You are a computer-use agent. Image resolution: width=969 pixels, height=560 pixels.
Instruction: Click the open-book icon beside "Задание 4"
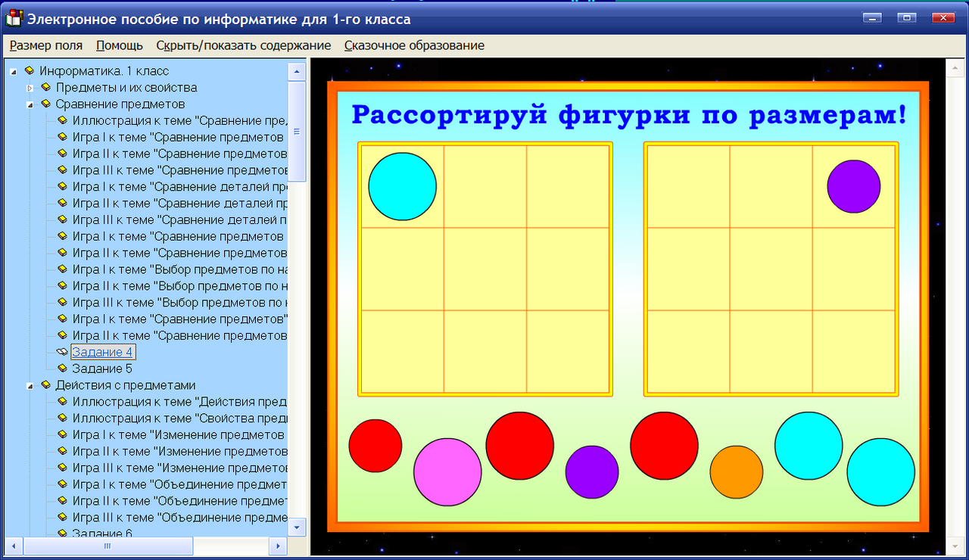coord(62,352)
